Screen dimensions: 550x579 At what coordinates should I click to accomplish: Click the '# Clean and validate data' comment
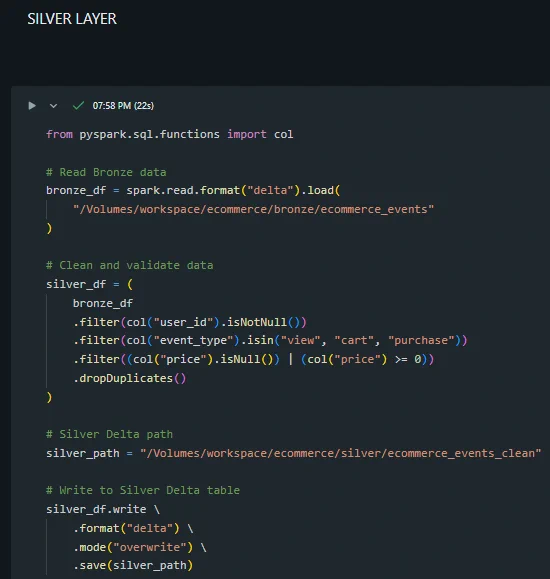130,265
